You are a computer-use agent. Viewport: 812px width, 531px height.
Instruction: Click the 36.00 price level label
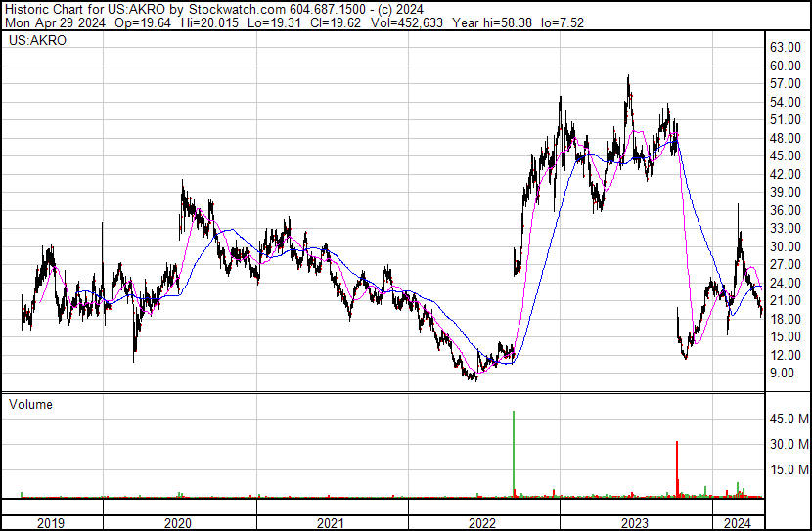coord(786,210)
